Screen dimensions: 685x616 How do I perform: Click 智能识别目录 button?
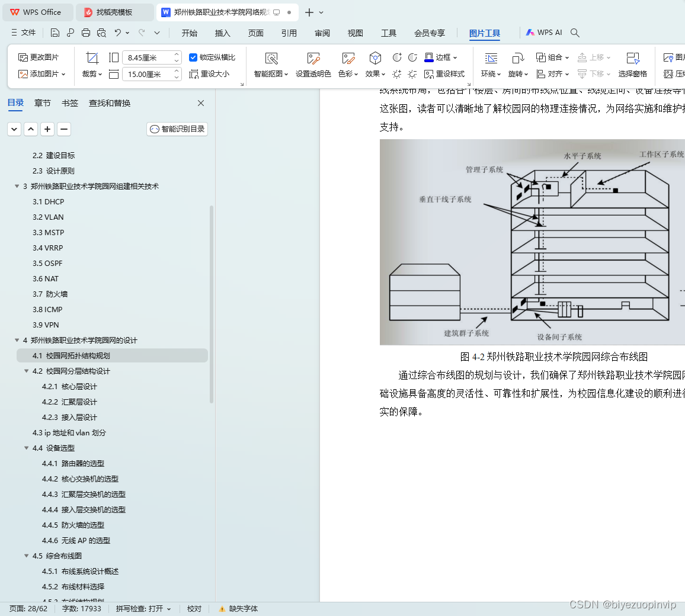[177, 129]
